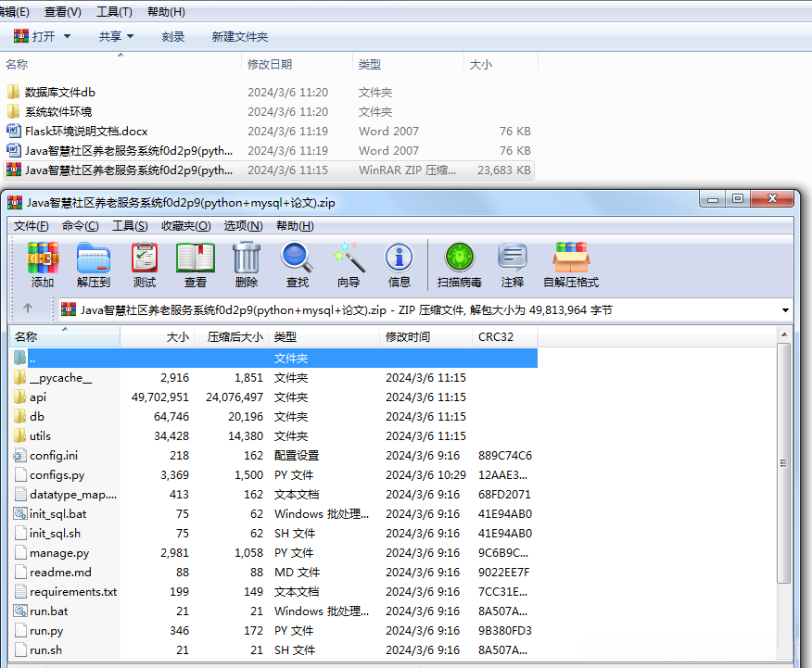Click the 大小 column header in Explorer

[501, 64]
